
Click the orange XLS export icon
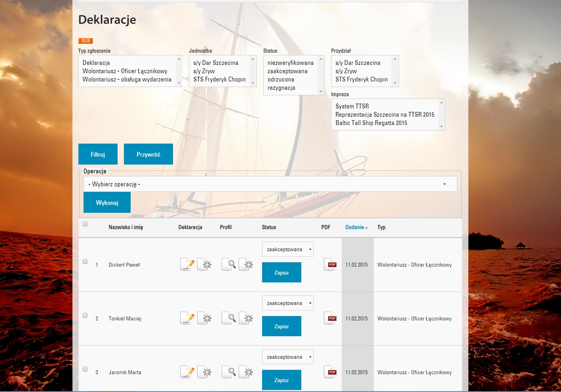point(86,41)
